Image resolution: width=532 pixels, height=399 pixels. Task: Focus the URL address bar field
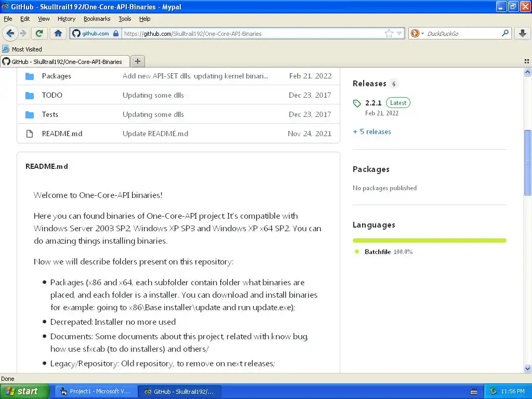(253, 33)
